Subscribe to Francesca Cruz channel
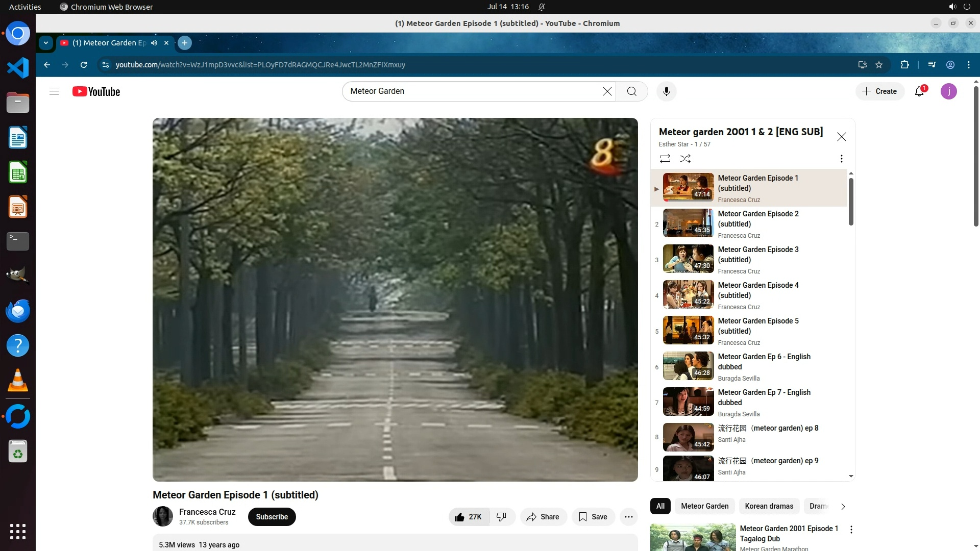980x551 pixels. pyautogui.click(x=272, y=517)
